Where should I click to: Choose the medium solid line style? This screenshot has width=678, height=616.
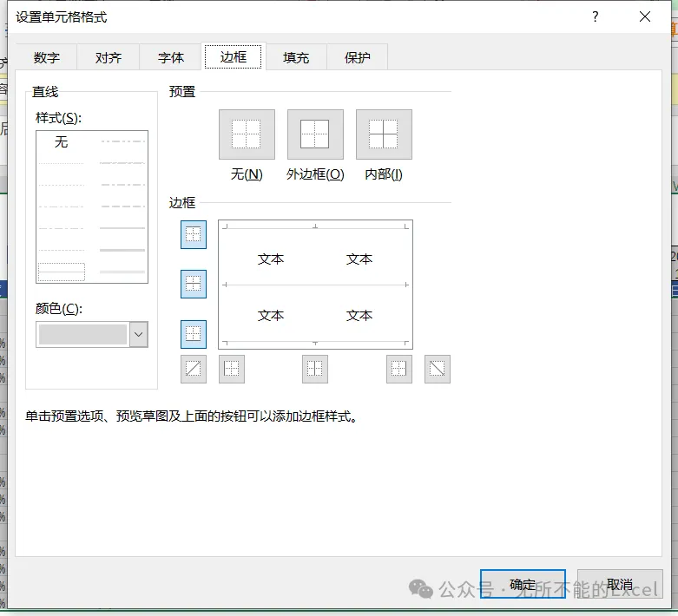(122, 228)
